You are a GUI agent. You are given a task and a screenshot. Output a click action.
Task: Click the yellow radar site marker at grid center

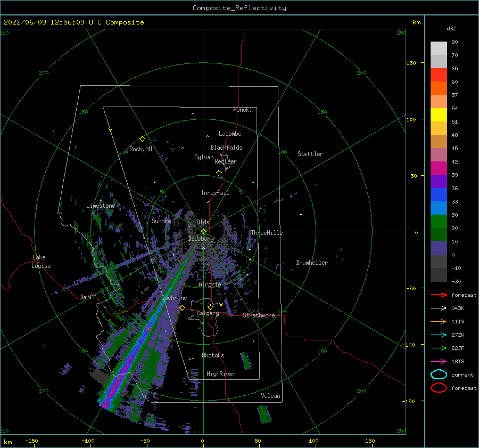(x=203, y=232)
